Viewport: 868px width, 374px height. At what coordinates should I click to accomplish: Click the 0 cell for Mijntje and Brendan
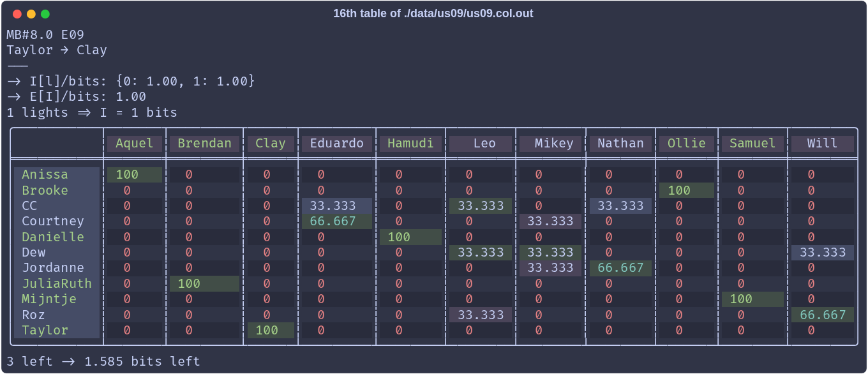click(205, 299)
